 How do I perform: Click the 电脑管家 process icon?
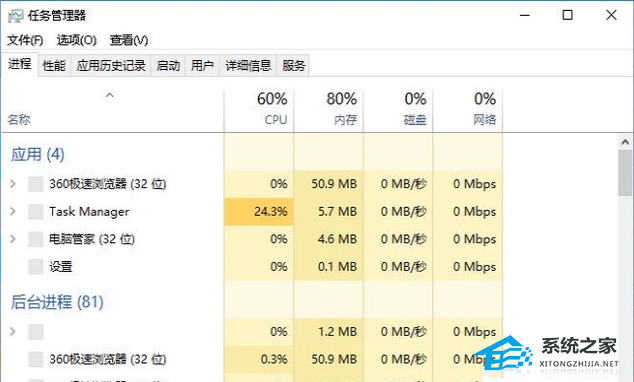[x=36, y=239]
